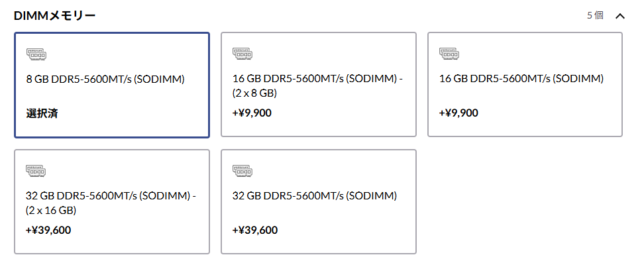The width and height of the screenshot is (644, 259).
Task: Click the (2 x 16 GB) text line
Action: pos(51,211)
